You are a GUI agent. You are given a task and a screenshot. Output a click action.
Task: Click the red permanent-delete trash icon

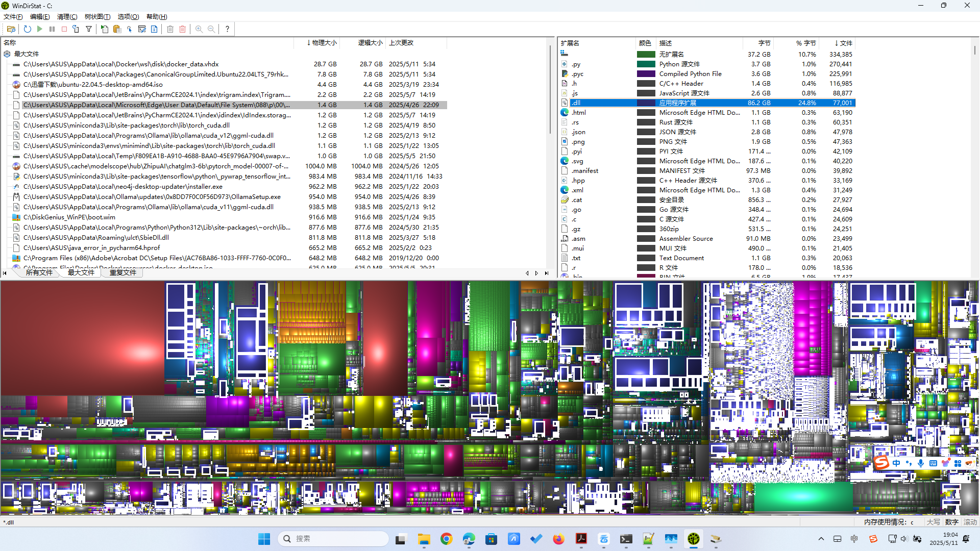182,29
